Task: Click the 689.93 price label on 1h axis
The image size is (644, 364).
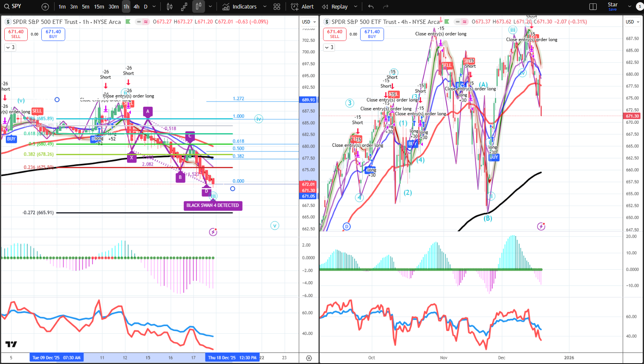Action: coord(309,100)
